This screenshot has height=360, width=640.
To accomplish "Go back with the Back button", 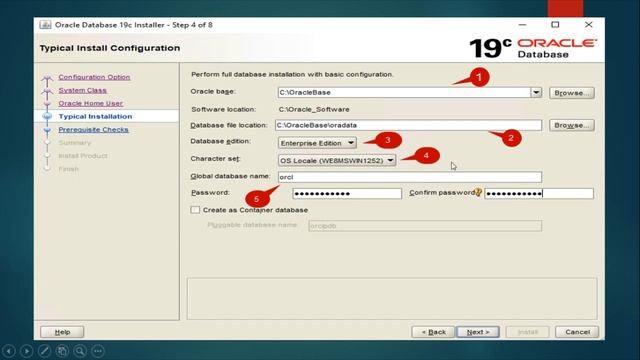I will [x=433, y=332].
